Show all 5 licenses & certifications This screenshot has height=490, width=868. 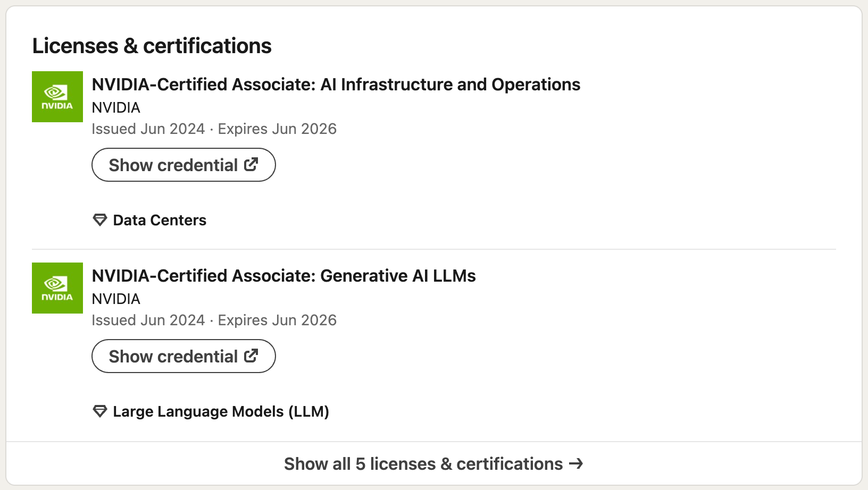(433, 463)
